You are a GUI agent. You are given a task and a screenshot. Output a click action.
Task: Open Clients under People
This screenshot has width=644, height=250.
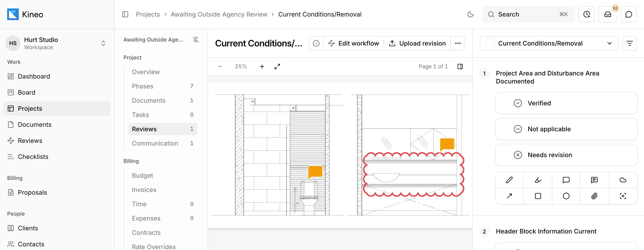(57, 228)
